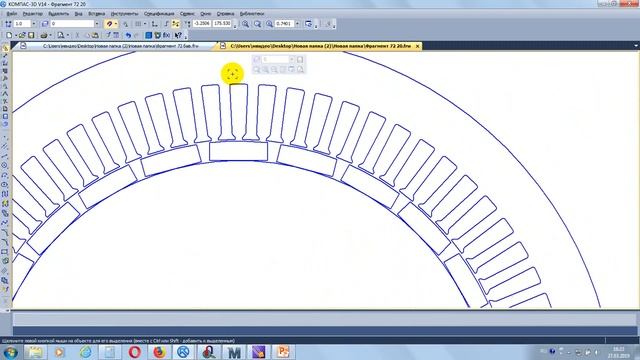Viewport: 640px width, 360px height.
Task: Click the refresh view icon
Action: click(309, 24)
